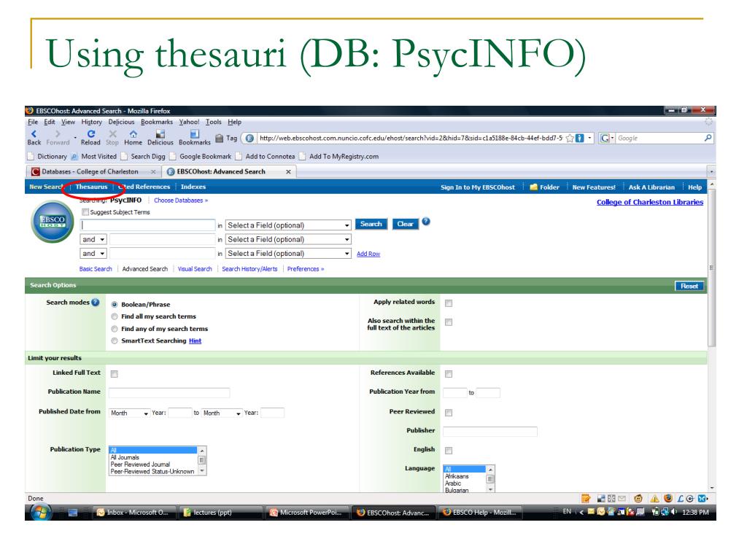Click the Stop loading icon
Viewport: 747px width, 560px height.
112,134
